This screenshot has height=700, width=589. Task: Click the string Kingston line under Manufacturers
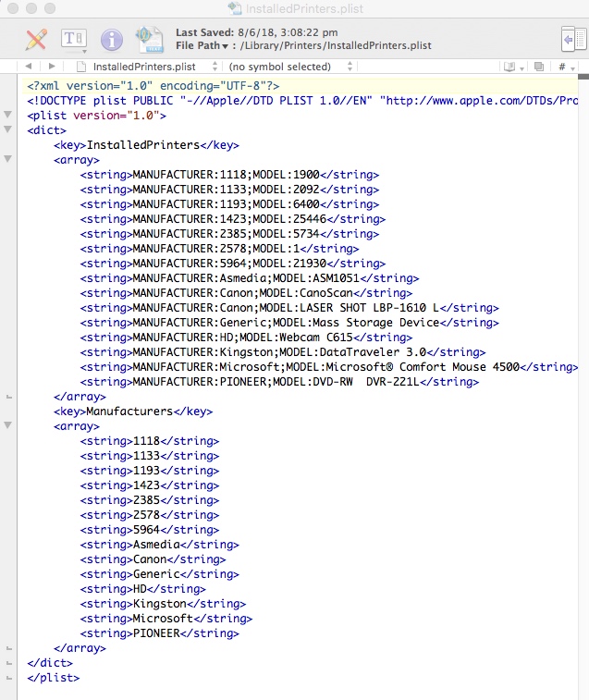pos(163,604)
